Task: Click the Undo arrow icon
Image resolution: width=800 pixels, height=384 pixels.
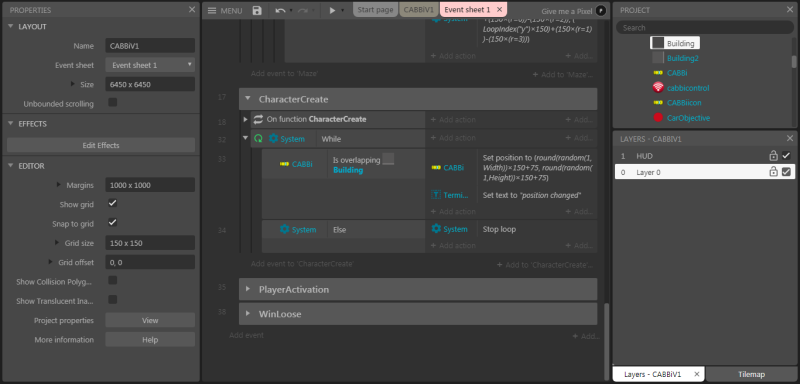Action: click(x=280, y=10)
